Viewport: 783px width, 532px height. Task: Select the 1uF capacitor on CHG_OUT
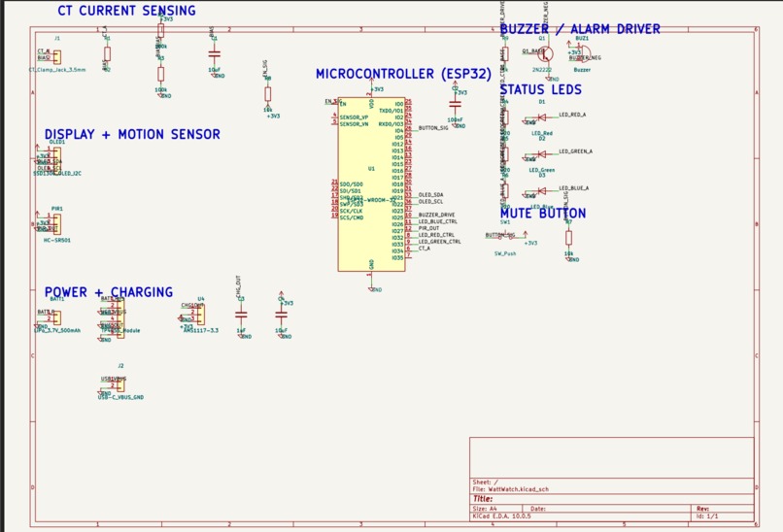pyautogui.click(x=241, y=315)
